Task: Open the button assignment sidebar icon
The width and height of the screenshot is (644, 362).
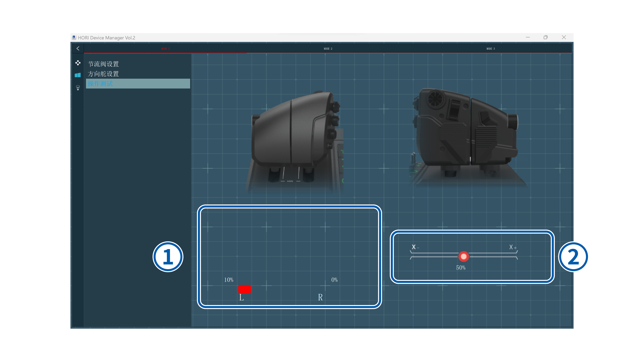Action: click(x=78, y=63)
